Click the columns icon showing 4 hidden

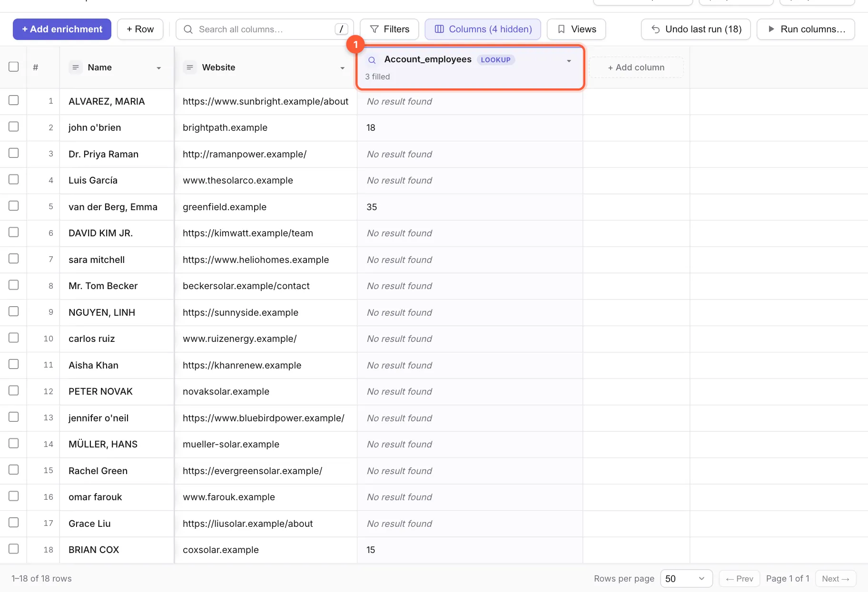pyautogui.click(x=439, y=29)
